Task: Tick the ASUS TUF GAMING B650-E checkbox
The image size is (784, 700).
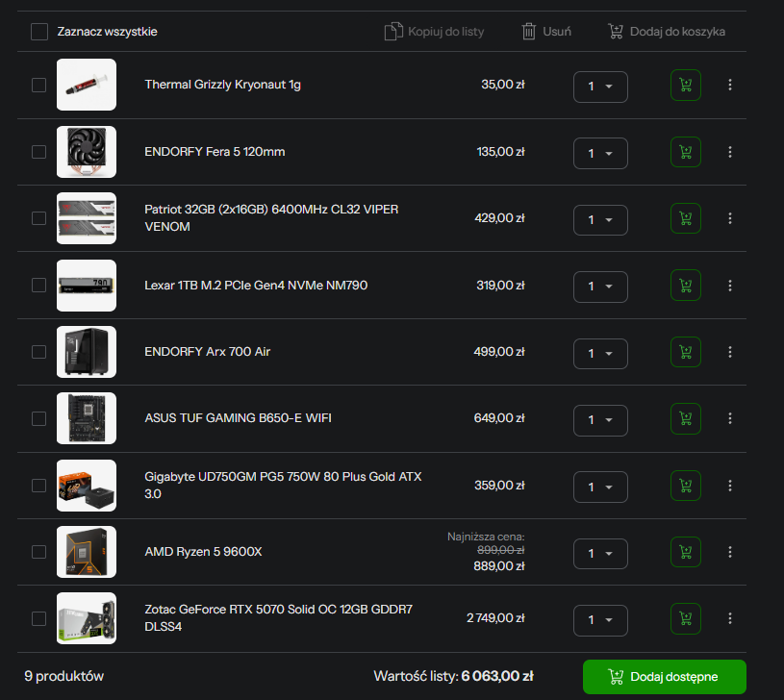Action: 39,418
